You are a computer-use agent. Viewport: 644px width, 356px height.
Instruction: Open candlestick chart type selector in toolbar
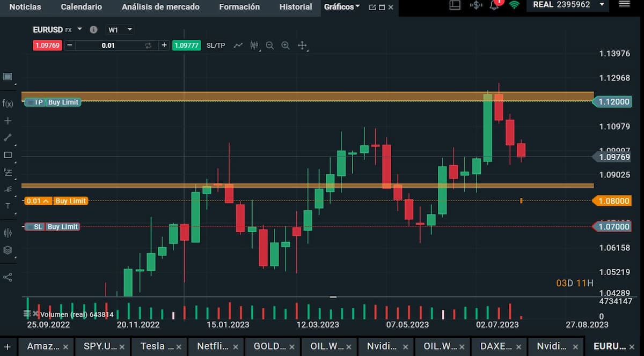tap(254, 46)
